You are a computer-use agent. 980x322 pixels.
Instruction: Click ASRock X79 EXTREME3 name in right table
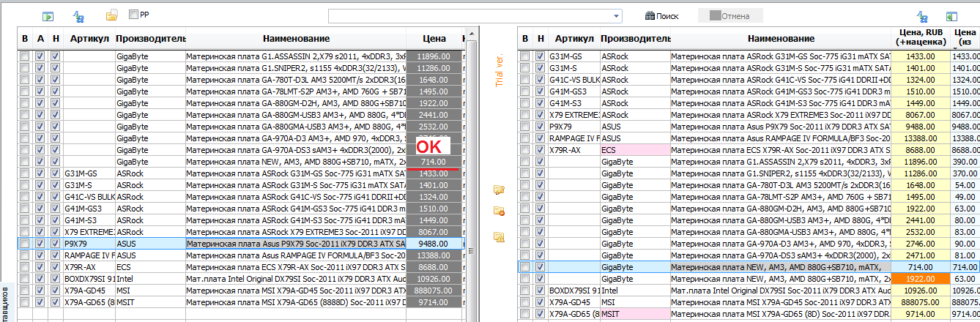781,115
